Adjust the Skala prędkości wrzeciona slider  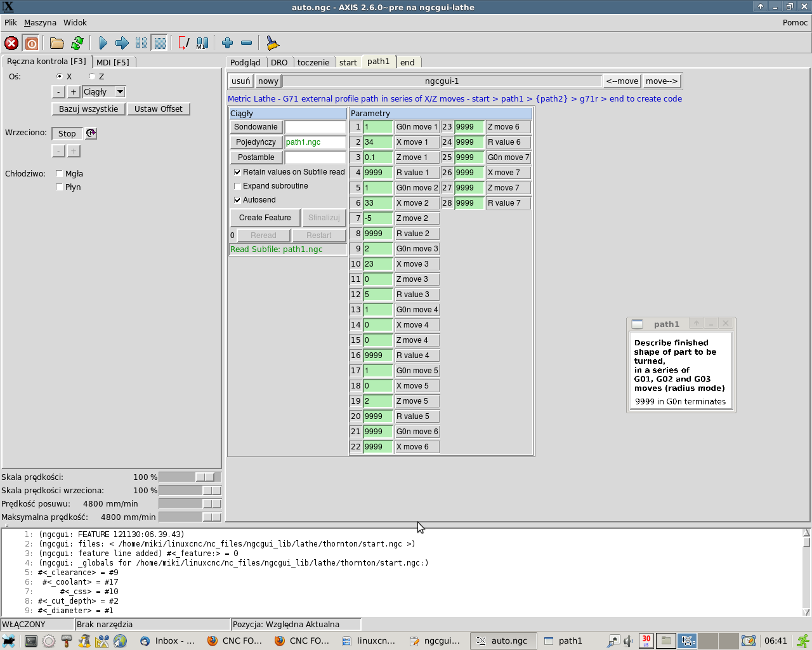(190, 491)
